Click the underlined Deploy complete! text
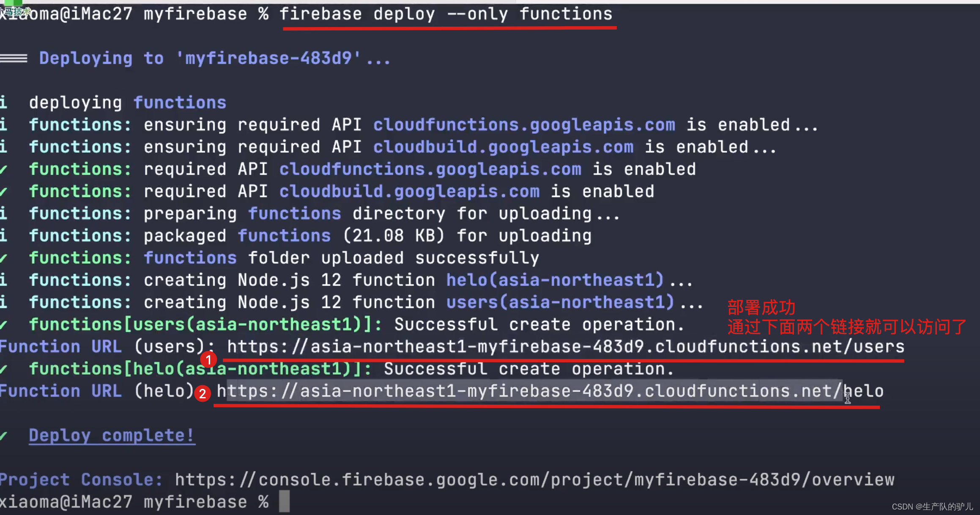The image size is (980, 515). click(112, 436)
